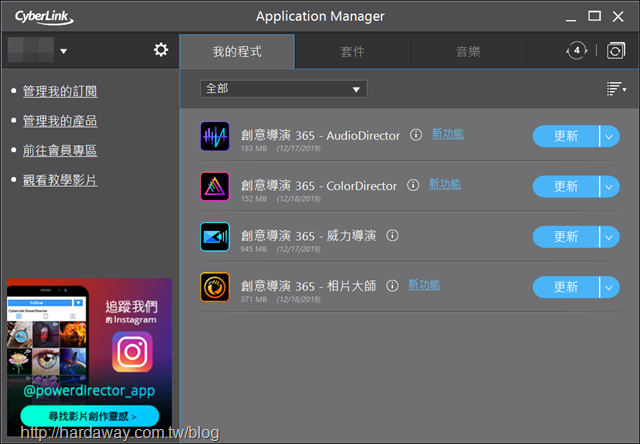Image resolution: width=640 pixels, height=444 pixels.
Task: Open 新功能 link for AudioDirector
Action: 448,134
